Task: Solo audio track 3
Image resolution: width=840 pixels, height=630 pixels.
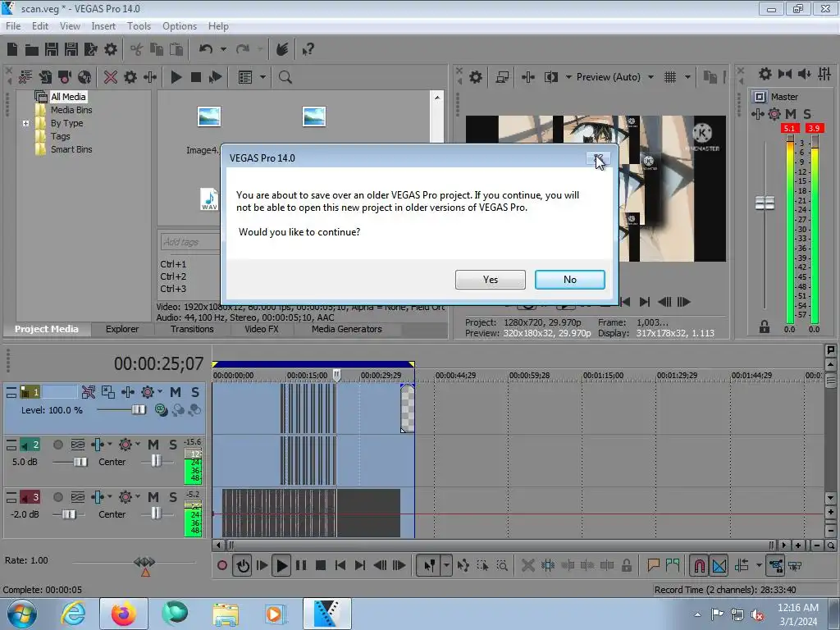Action: pos(173,497)
